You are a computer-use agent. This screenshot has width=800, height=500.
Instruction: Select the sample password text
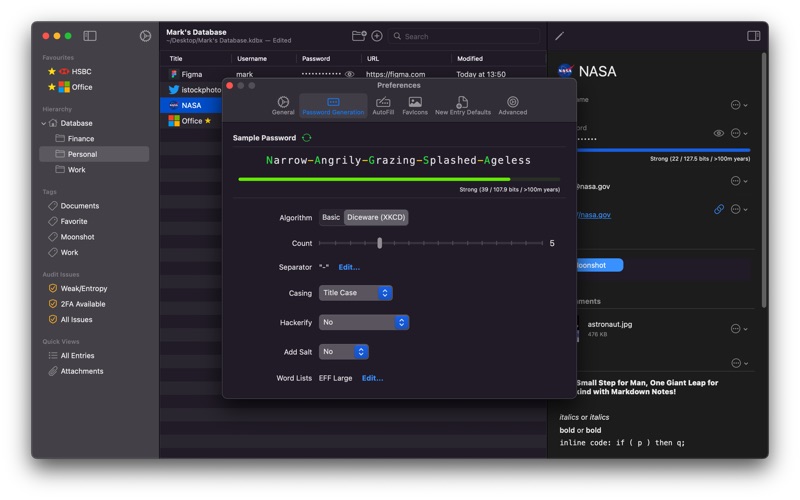pos(398,160)
